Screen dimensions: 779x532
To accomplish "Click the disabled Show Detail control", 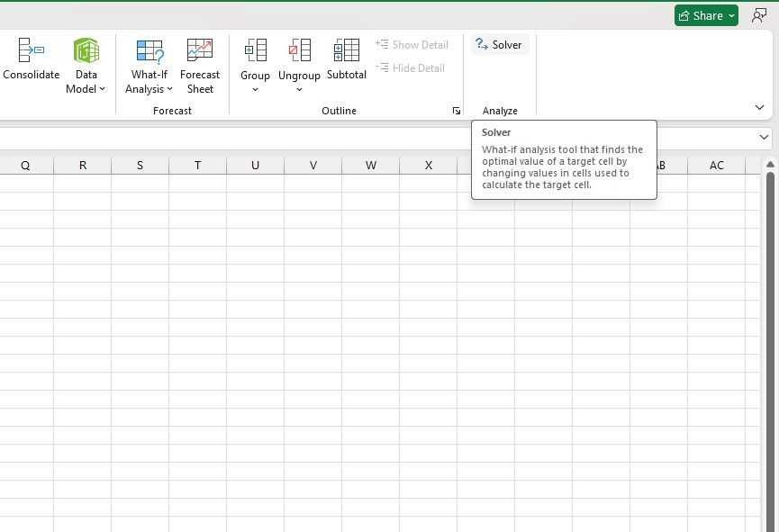I will click(412, 44).
